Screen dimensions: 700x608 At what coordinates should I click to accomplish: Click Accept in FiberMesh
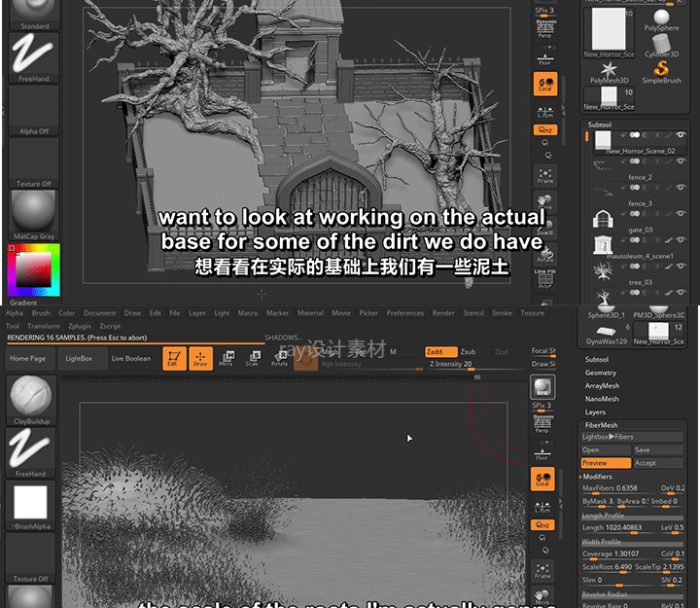coord(658,463)
